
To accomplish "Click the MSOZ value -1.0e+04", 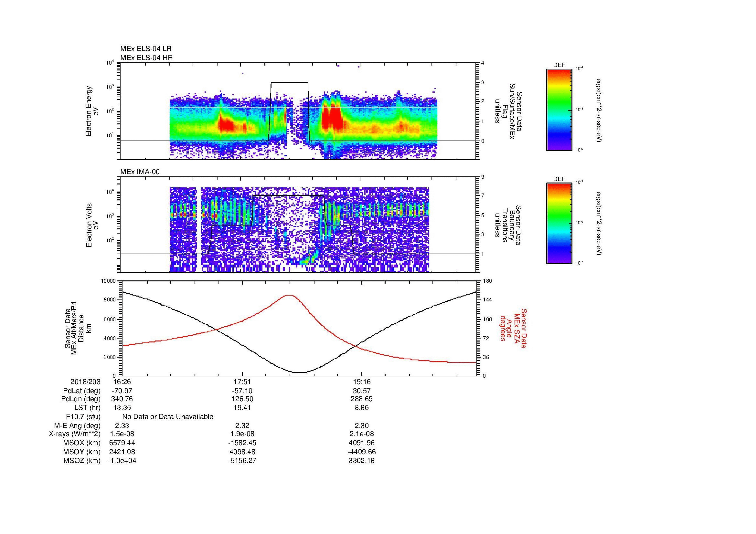I will (x=122, y=461).
